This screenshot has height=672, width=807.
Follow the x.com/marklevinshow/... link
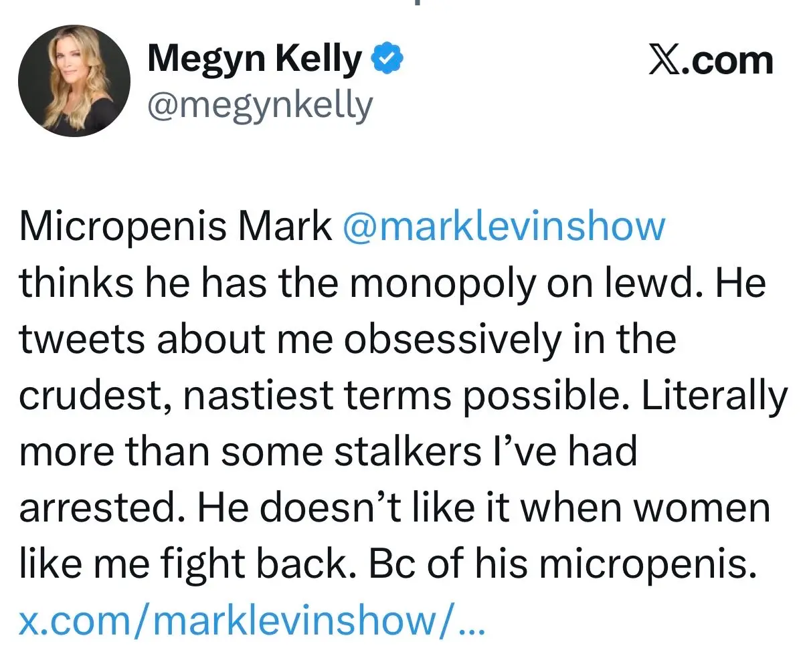tap(251, 621)
